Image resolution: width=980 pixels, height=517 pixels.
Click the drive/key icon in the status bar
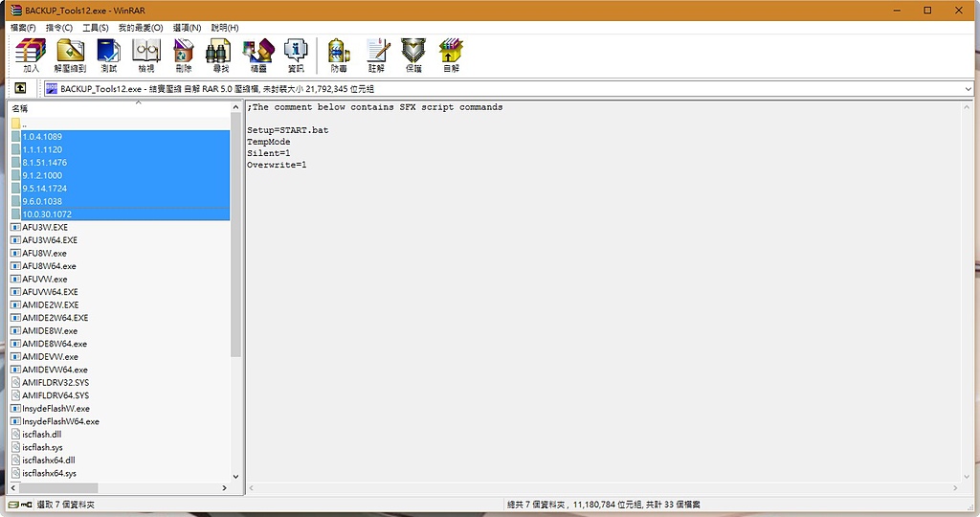20,505
